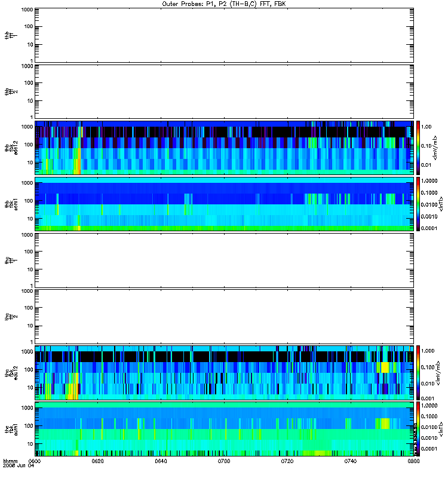Select the empty thc fff 1 panel
The height and width of the screenshot is (478, 448).
(x=224, y=261)
